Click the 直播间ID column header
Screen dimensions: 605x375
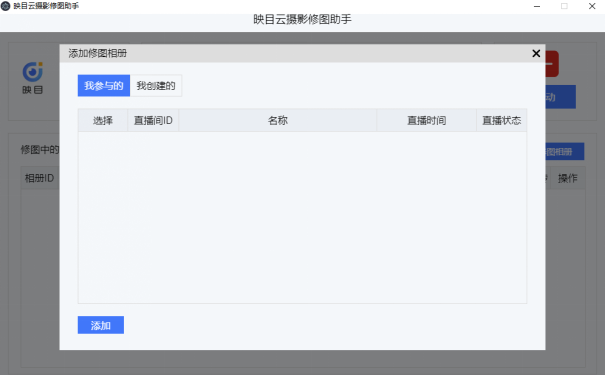pos(153,121)
